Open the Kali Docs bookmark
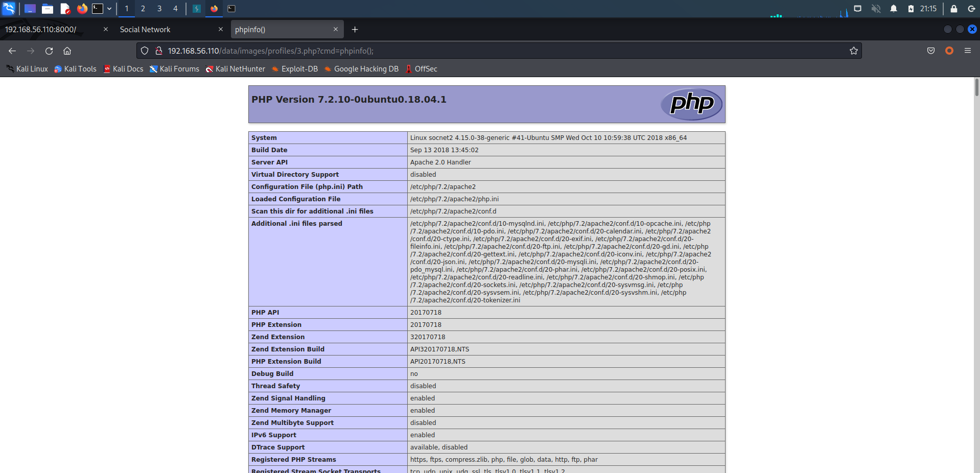 pyautogui.click(x=123, y=69)
